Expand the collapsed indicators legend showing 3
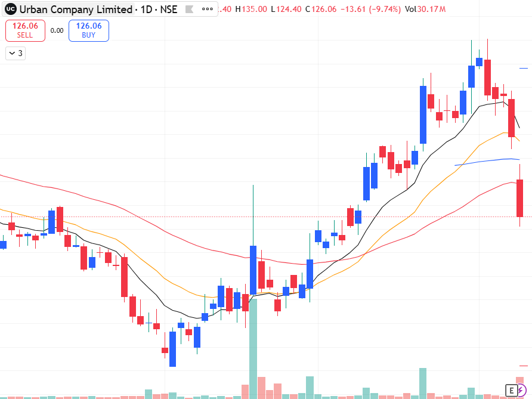 pyautogui.click(x=16, y=53)
